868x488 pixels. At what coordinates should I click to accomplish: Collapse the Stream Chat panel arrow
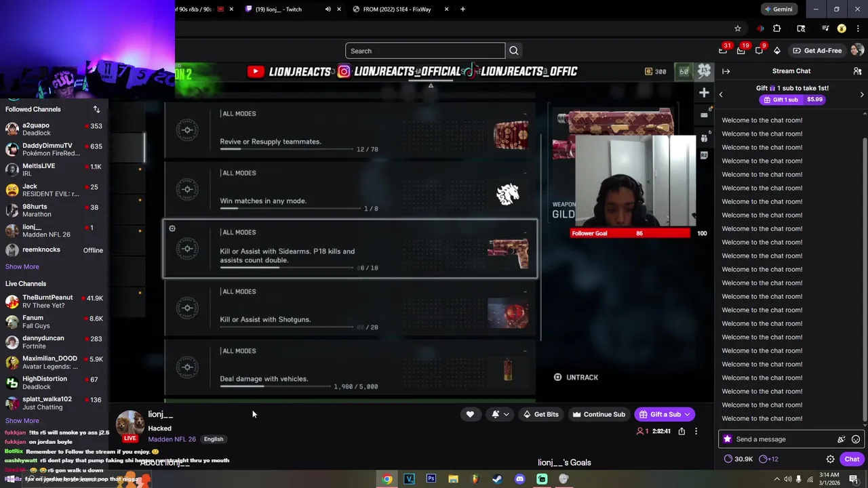pyautogui.click(x=726, y=71)
